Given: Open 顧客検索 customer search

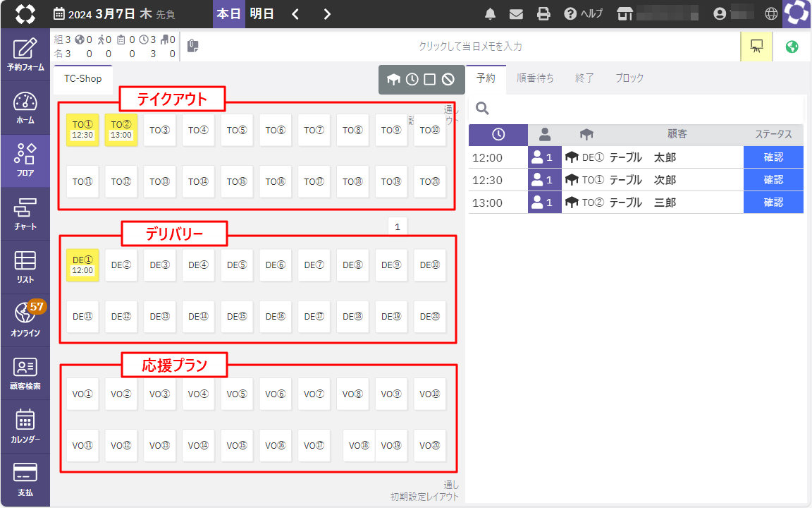Looking at the screenshot, I should click(25, 373).
